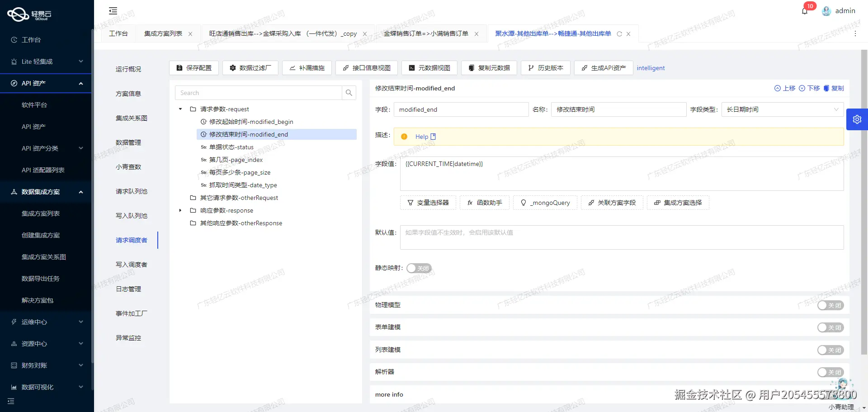868x412 pixels.
Task: Click the 变量选择器 button
Action: tap(428, 203)
